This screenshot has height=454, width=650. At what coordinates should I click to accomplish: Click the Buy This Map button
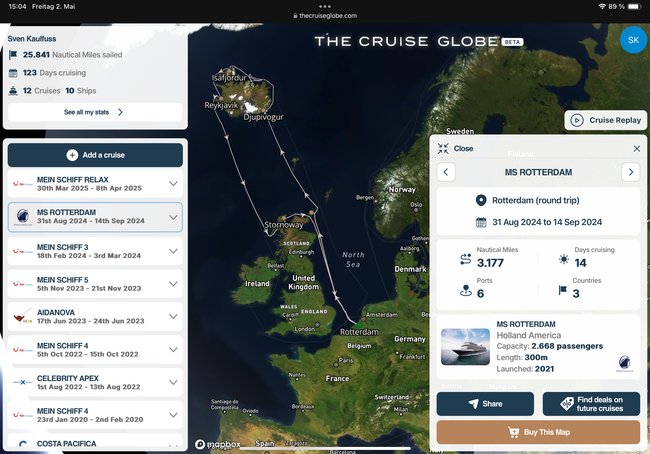click(x=538, y=432)
